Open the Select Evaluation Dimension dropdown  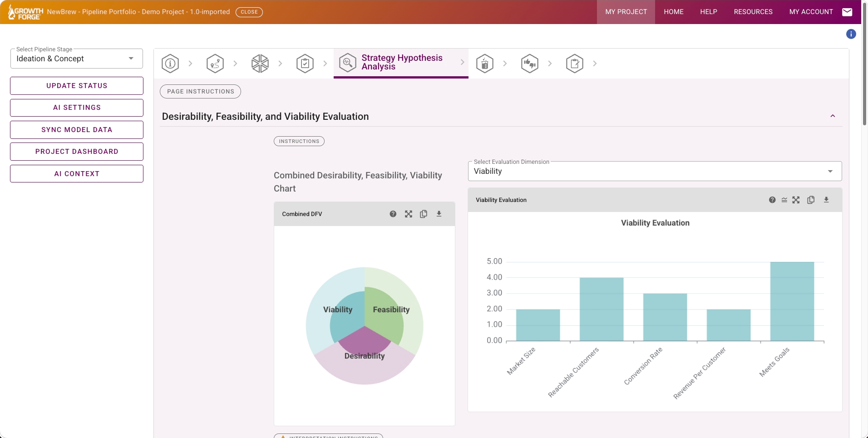pyautogui.click(x=655, y=171)
